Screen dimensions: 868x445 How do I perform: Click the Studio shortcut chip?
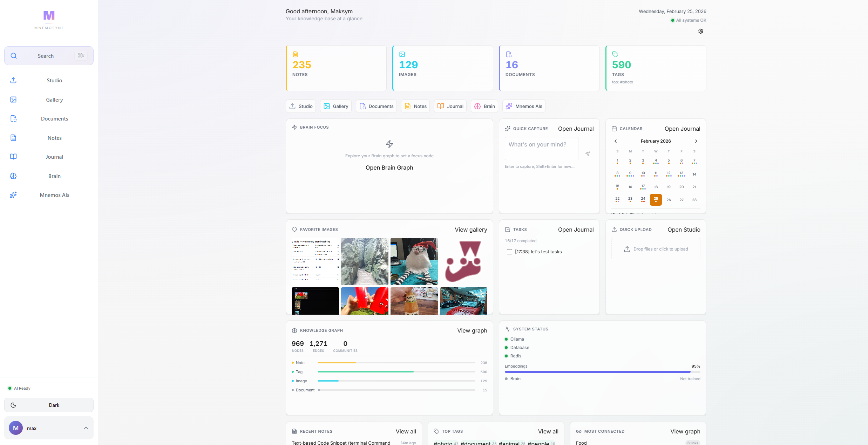click(x=301, y=106)
